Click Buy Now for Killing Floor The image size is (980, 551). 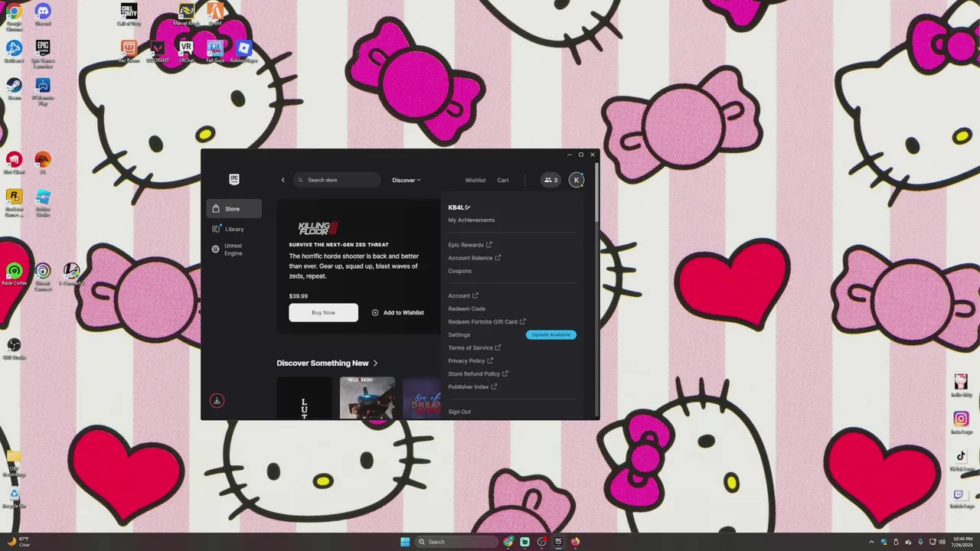point(323,312)
